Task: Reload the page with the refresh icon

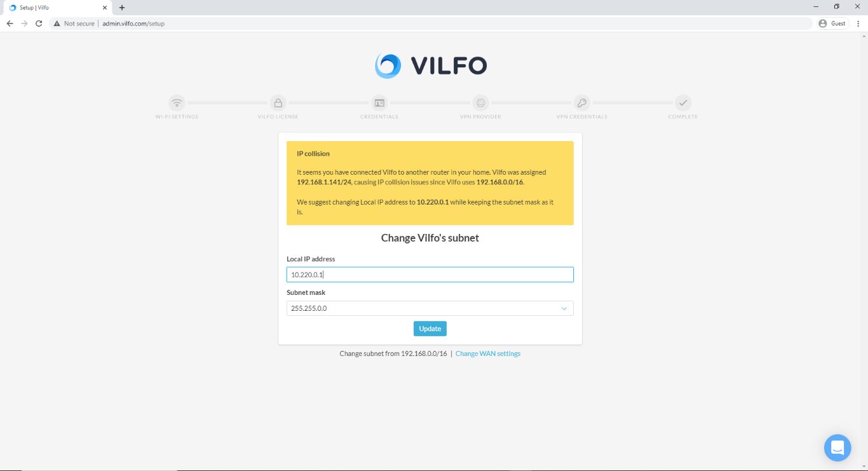Action: click(x=39, y=24)
